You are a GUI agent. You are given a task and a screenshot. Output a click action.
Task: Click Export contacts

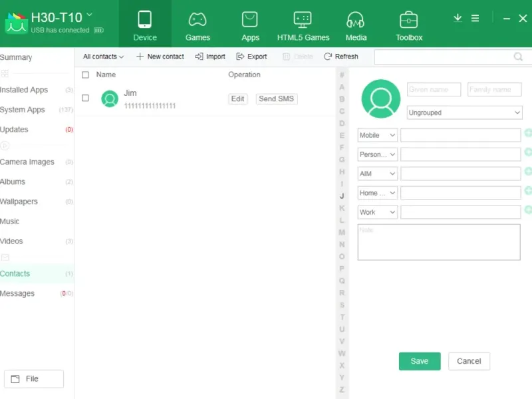coord(251,57)
